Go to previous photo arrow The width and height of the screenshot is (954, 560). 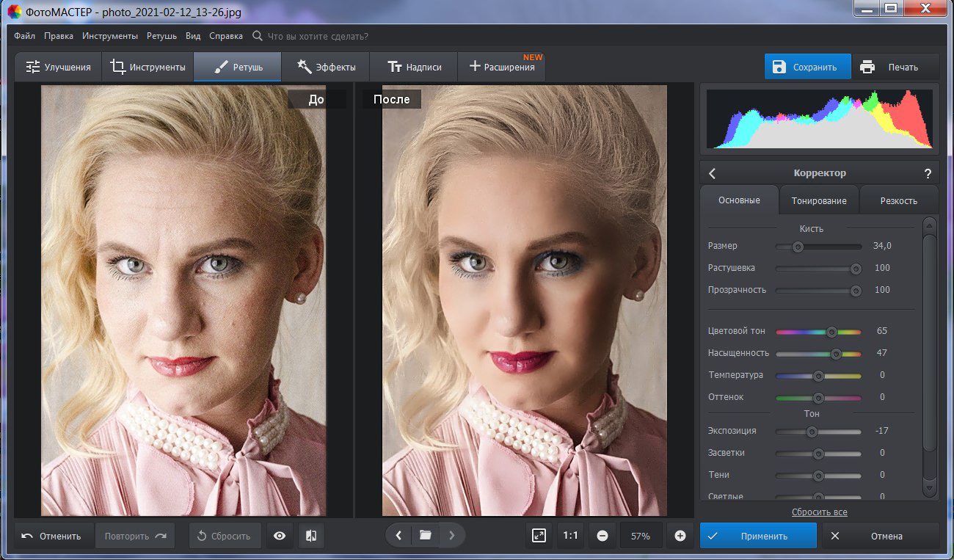[398, 536]
